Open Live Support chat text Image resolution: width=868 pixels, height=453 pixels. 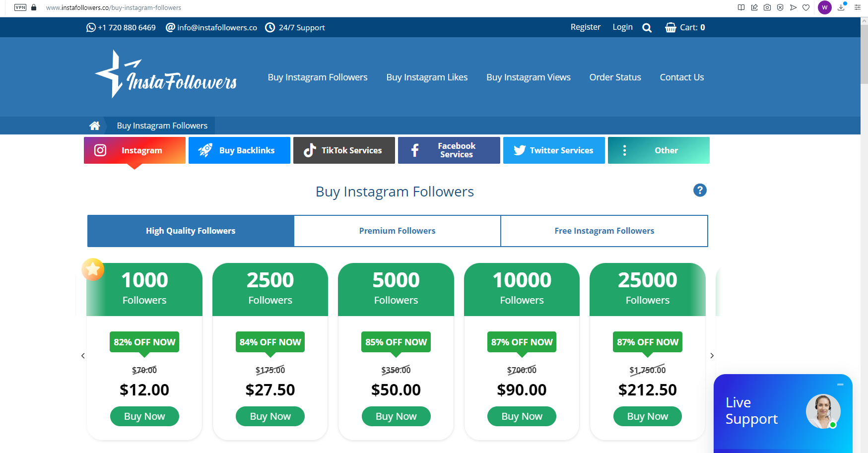[751, 411]
